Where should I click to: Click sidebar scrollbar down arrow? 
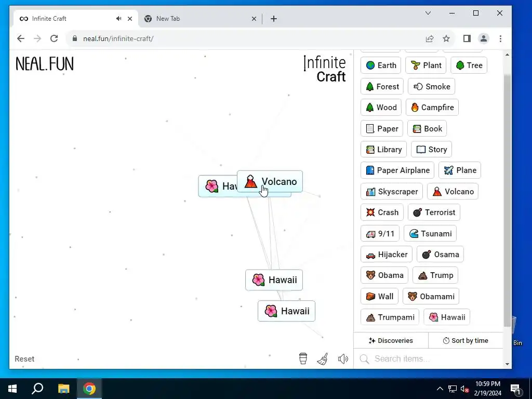point(507,364)
